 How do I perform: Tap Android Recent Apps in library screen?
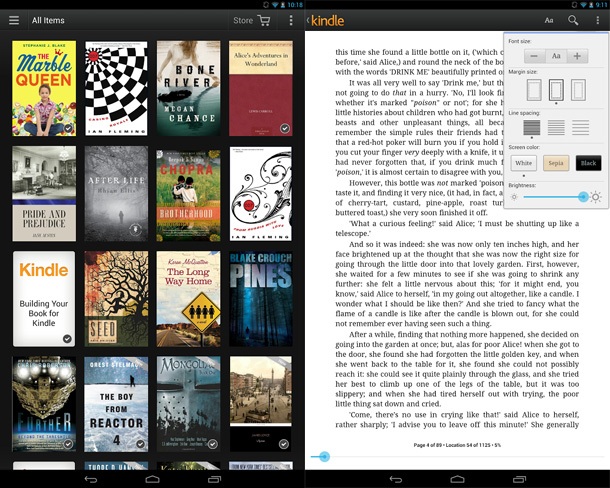(x=214, y=479)
